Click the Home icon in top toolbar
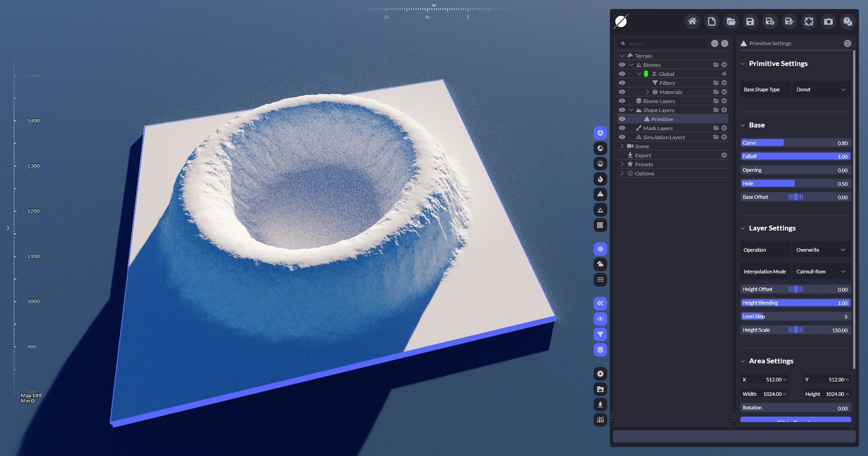This screenshot has height=456, width=868. [692, 21]
